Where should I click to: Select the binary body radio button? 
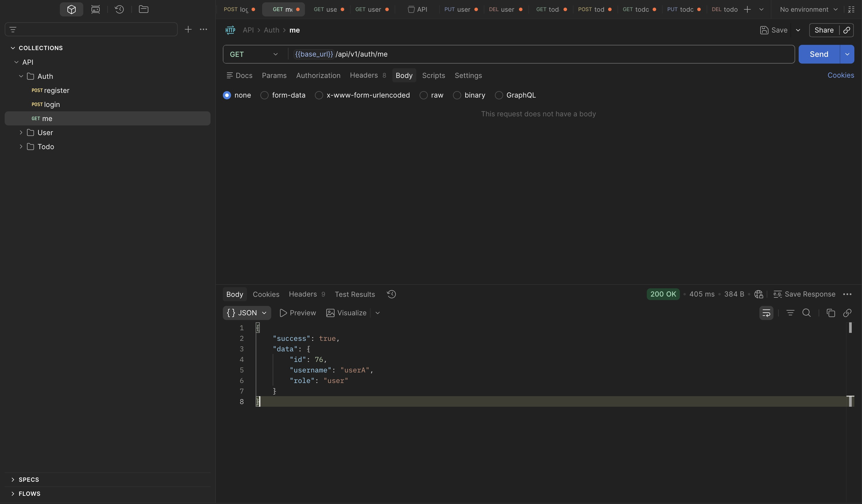457,95
